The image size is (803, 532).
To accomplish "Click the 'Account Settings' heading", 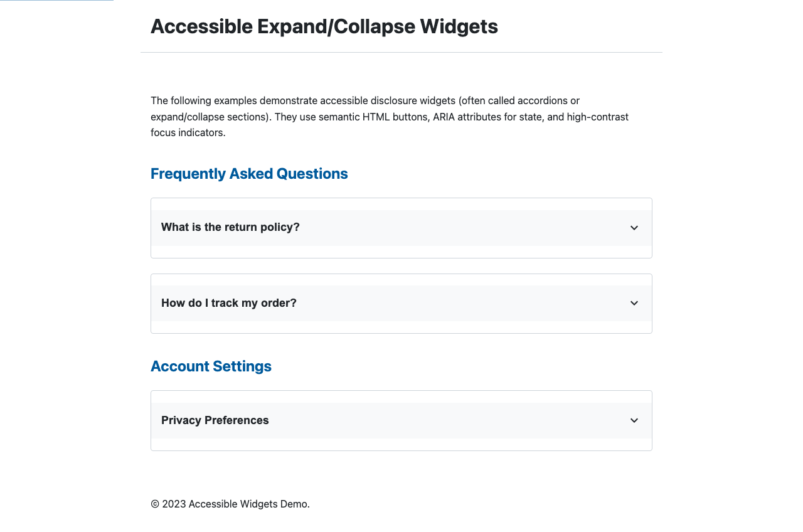I will tap(211, 366).
